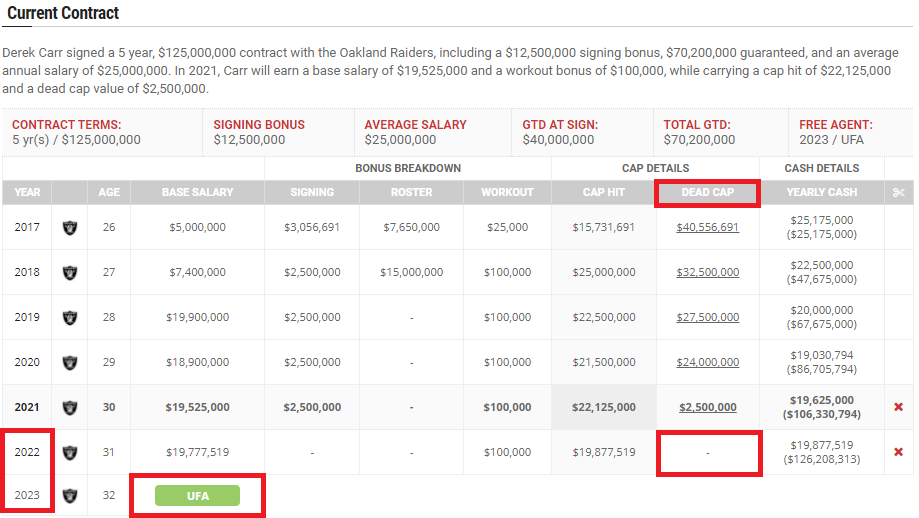Open the 2017 dead cap $40,556,691 link
This screenshot has height=518, width=919.
click(707, 227)
